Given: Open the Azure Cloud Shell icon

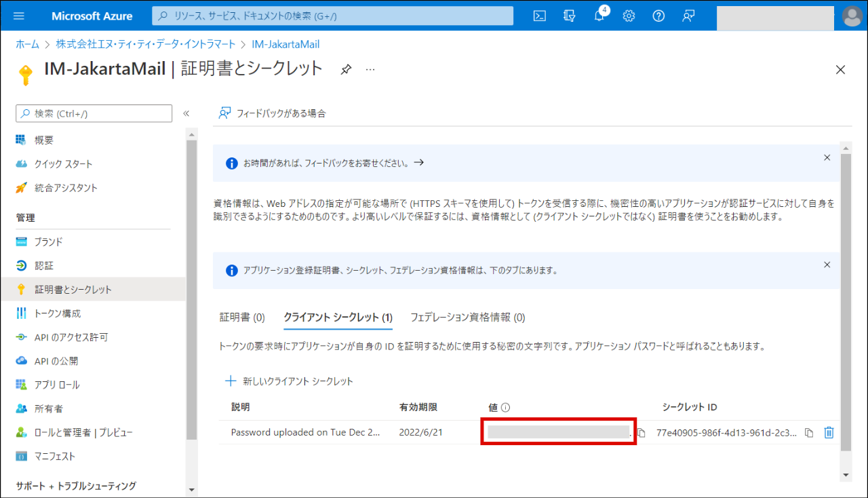Looking at the screenshot, I should [540, 16].
